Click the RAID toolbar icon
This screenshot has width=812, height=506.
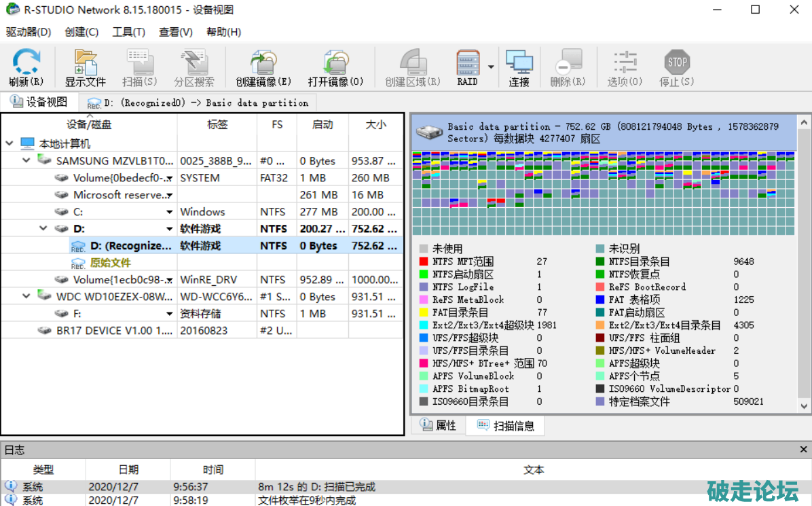(467, 63)
